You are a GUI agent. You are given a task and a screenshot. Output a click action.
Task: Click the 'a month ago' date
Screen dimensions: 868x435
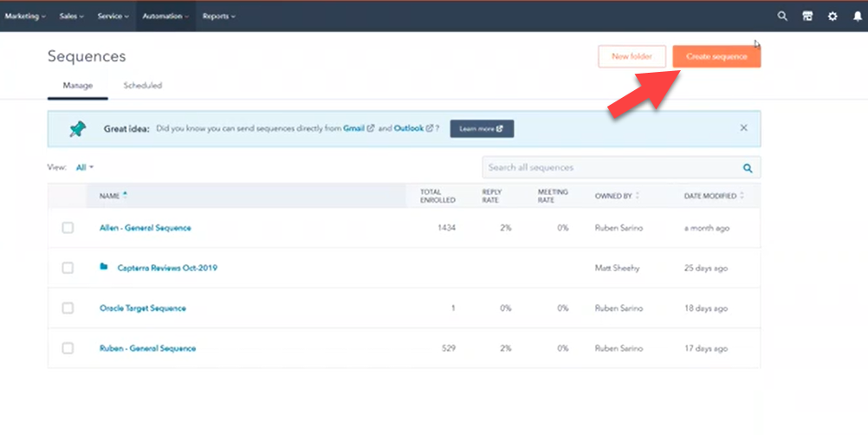707,227
